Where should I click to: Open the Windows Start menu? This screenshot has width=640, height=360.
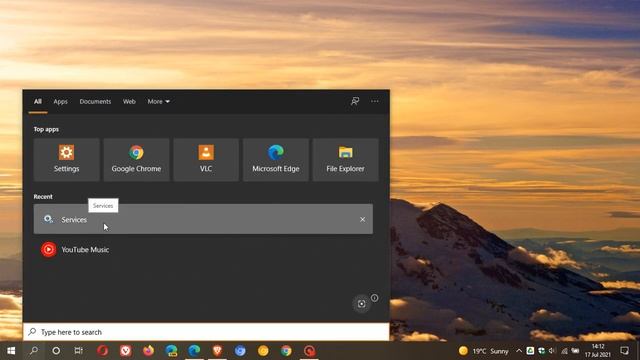pyautogui.click(x=11, y=351)
